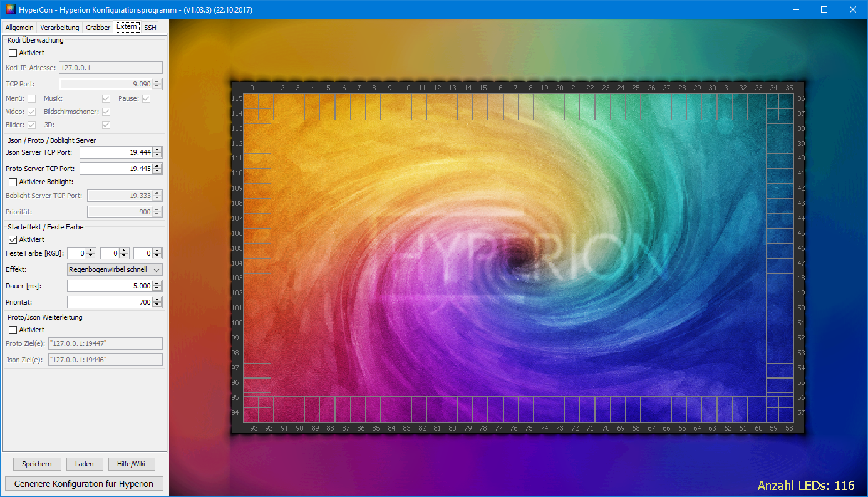This screenshot has width=868, height=497.
Task: Click the HyperCon app icon in title bar
Action: 11,9
